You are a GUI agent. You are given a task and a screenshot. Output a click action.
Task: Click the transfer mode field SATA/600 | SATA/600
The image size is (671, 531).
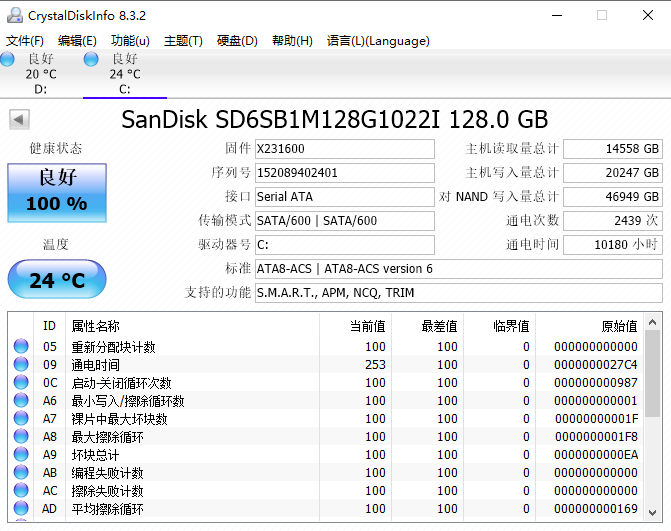345,220
